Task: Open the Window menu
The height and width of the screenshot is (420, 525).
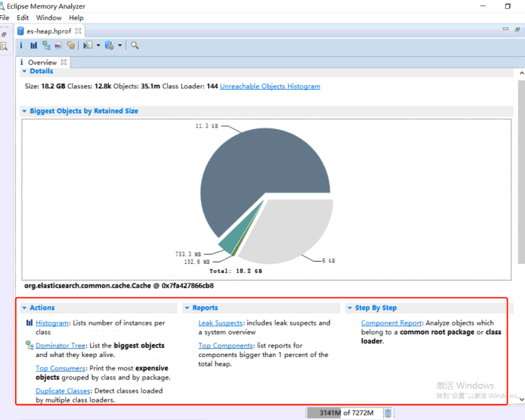Action: click(x=49, y=18)
